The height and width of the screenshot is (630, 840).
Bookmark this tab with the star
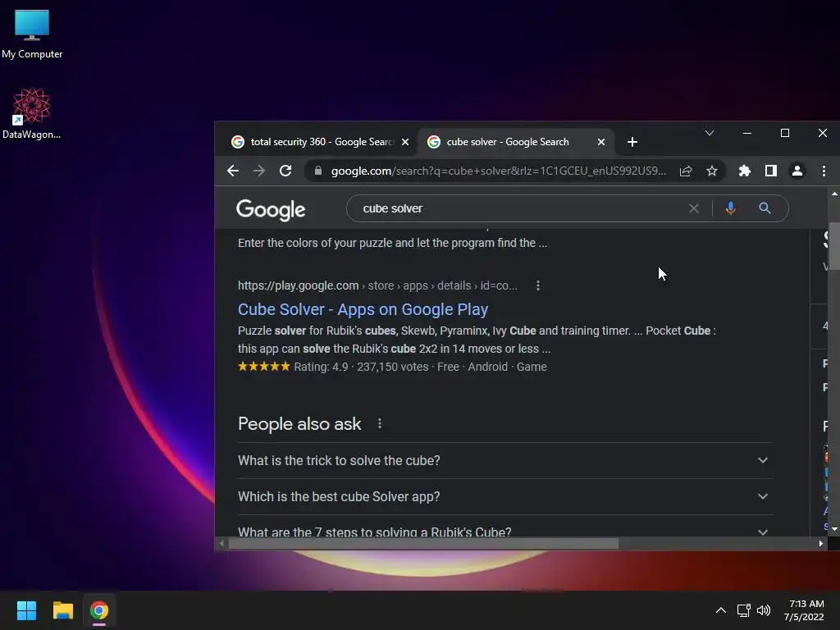pyautogui.click(x=712, y=171)
